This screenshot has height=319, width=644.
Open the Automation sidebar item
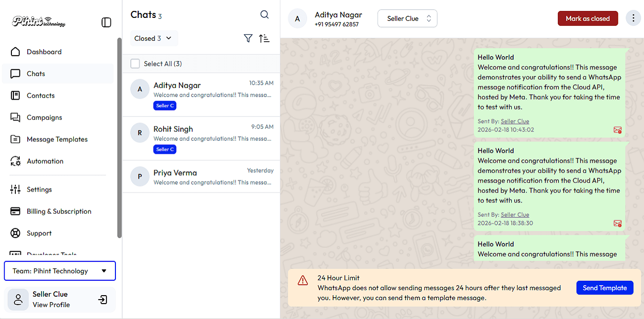45,161
